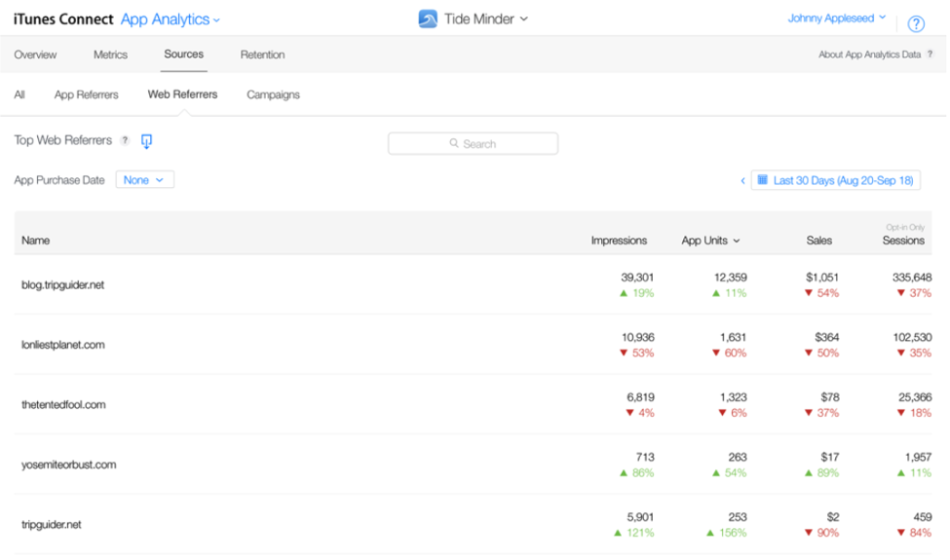Click sales value $1,051

822,278
